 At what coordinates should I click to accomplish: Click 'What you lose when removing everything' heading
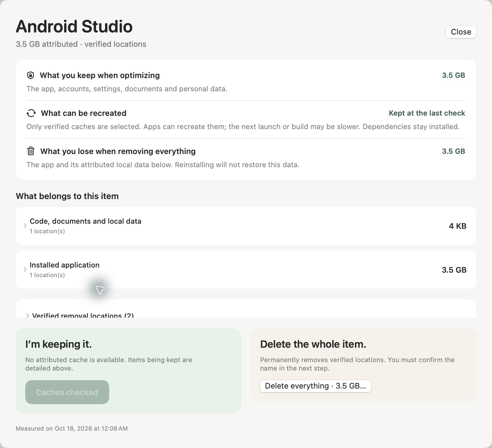[118, 151]
